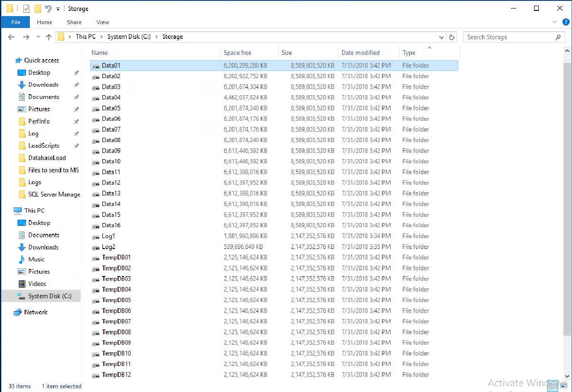
Task: Refresh the Storage folder view
Action: 452,37
